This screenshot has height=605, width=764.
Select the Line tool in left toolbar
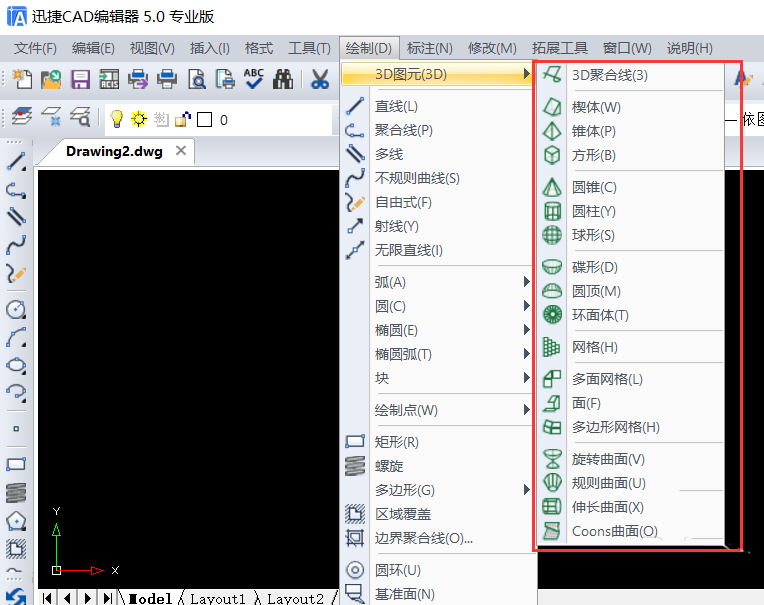tap(16, 162)
